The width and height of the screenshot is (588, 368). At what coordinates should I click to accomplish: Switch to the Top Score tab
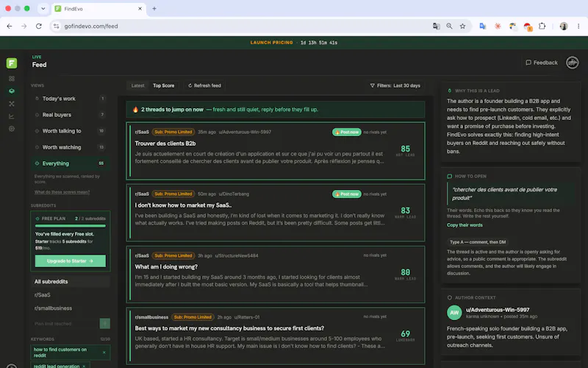(163, 85)
